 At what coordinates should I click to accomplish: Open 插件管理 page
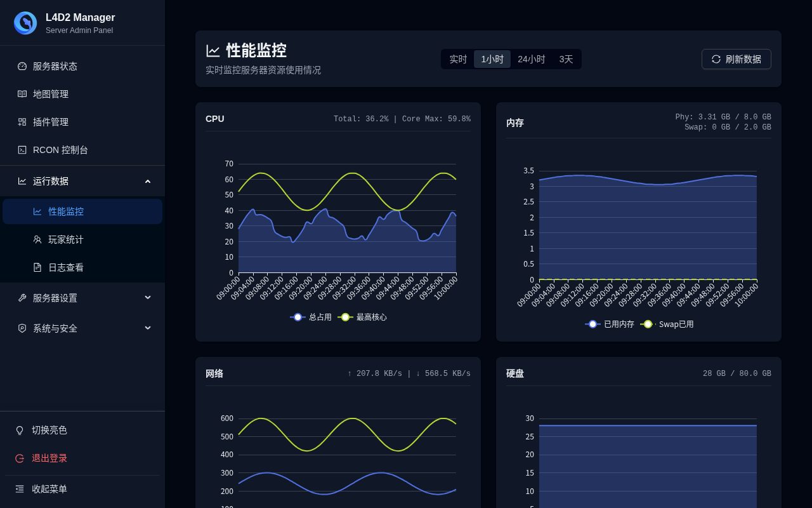[x=82, y=122]
